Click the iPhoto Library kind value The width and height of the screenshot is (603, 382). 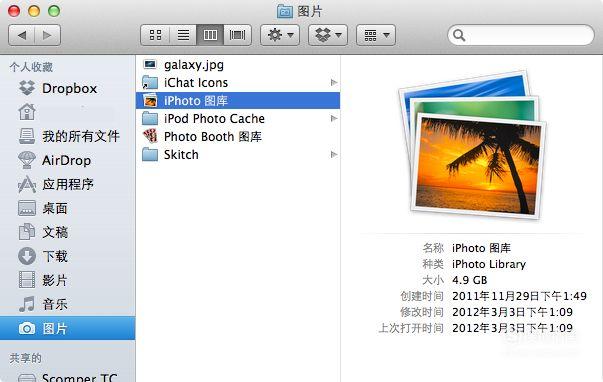pos(489,264)
